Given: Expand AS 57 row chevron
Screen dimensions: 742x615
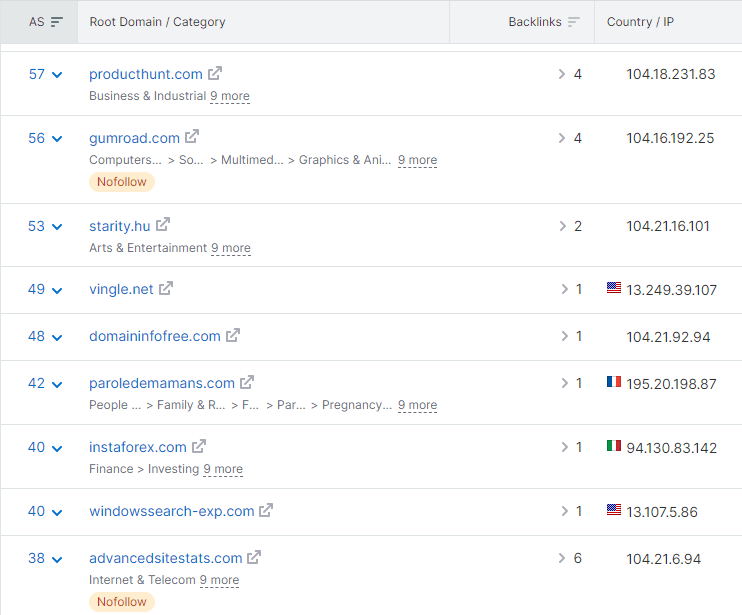Looking at the screenshot, I should pos(57,75).
